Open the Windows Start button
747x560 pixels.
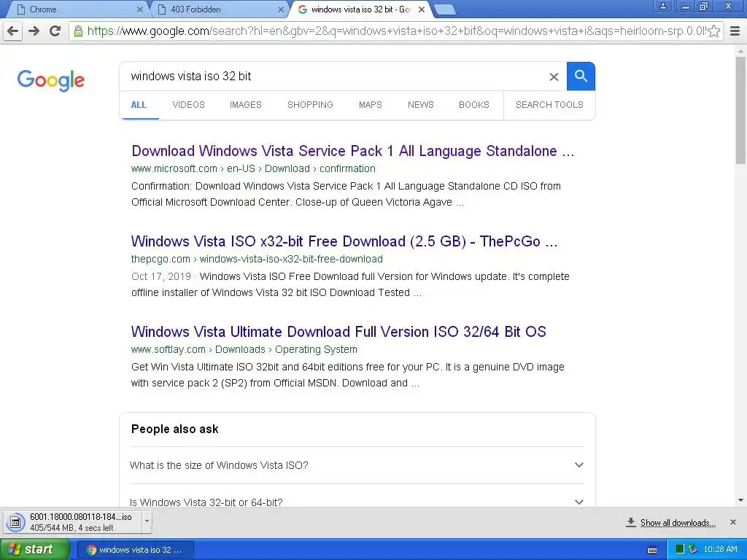(x=35, y=550)
